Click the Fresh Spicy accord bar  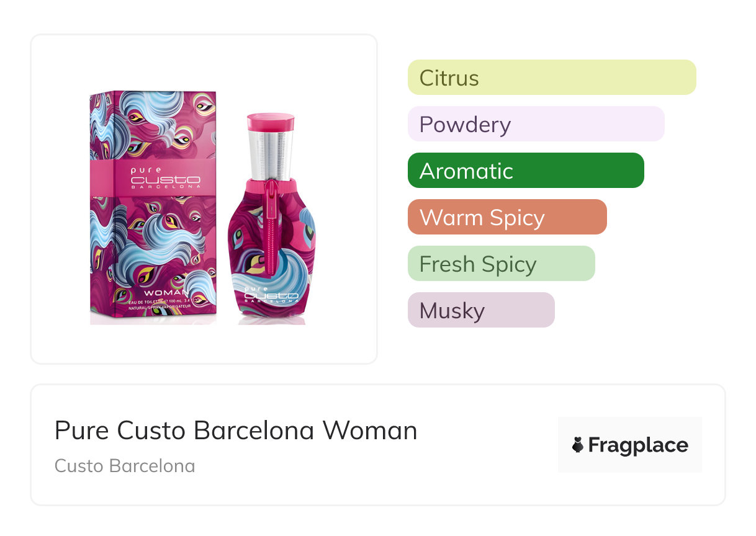[x=501, y=264]
